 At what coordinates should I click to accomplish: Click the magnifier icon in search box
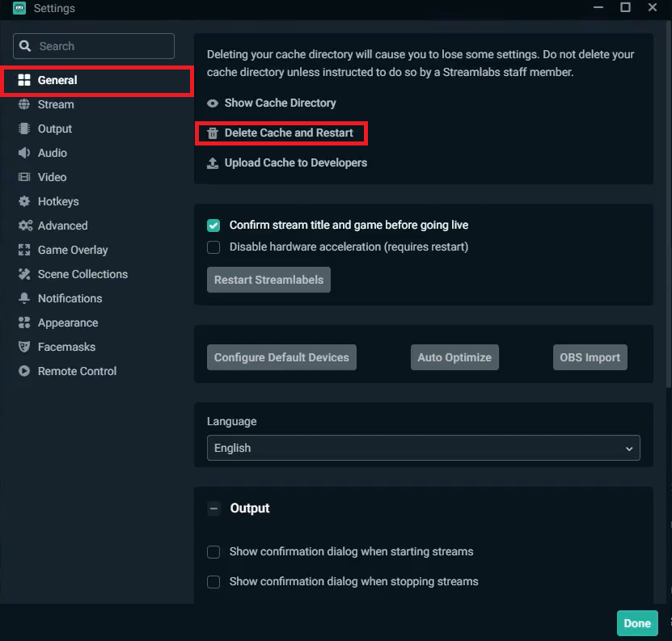(25, 46)
